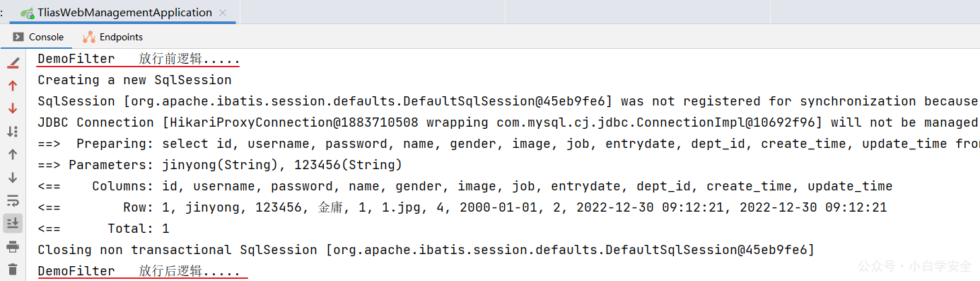The width and height of the screenshot is (980, 281).
Task: Click the sort lines icon in gutter
Action: 13,132
